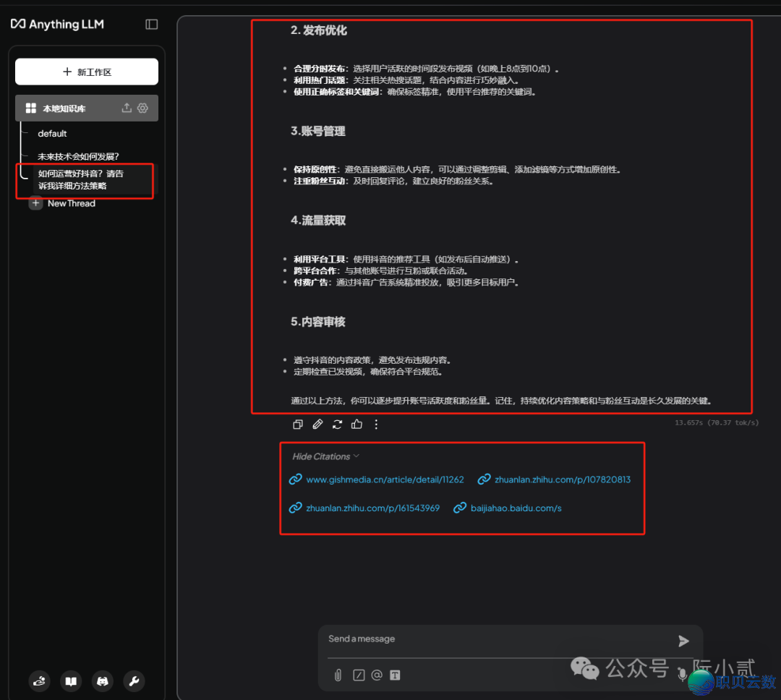Open the slash commands icon

coord(359,675)
